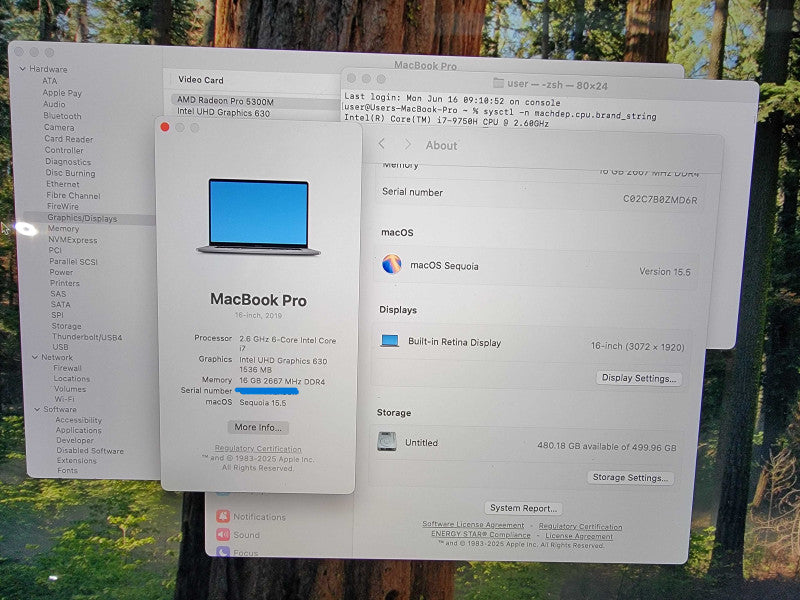Select SATA in hardware list
Screen dimensions: 800x600
point(61,304)
